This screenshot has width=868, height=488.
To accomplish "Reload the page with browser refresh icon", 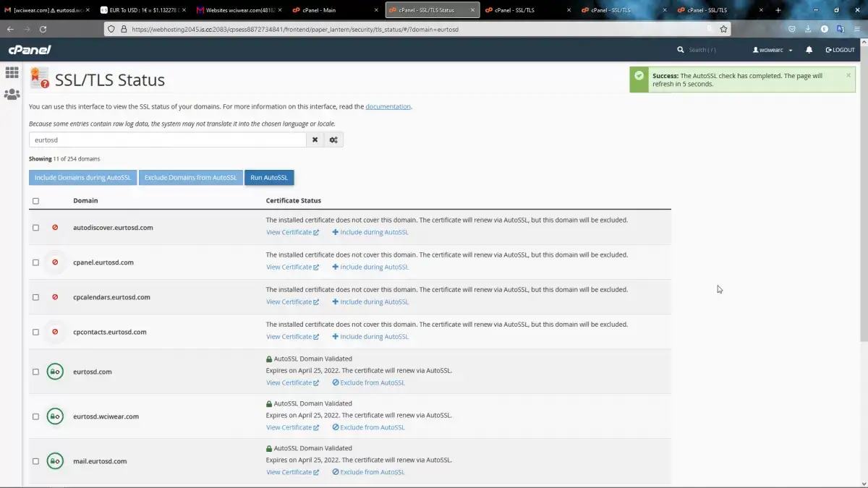I will (43, 29).
